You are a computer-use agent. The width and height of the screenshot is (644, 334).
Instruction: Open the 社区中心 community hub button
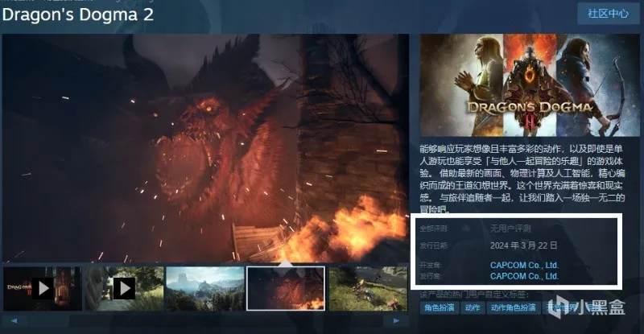609,14
